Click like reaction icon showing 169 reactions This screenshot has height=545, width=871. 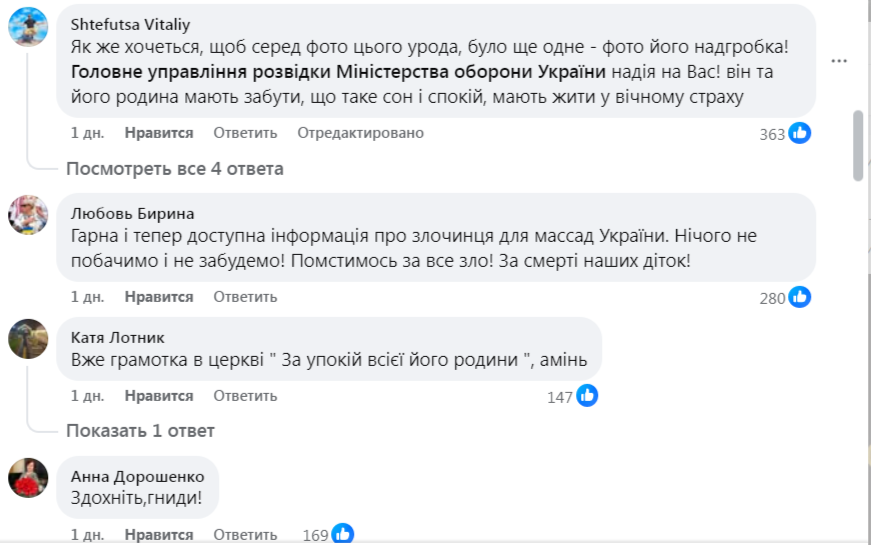(x=342, y=534)
